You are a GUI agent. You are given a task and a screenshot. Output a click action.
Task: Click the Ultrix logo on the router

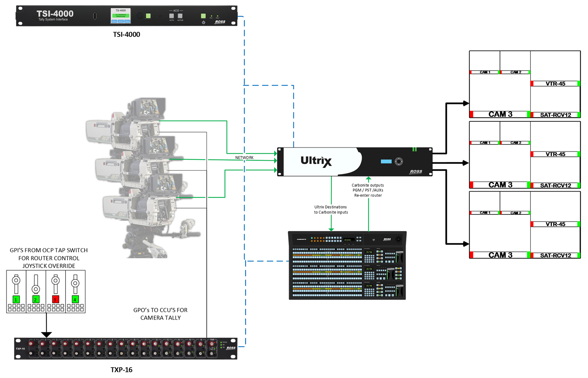point(316,161)
